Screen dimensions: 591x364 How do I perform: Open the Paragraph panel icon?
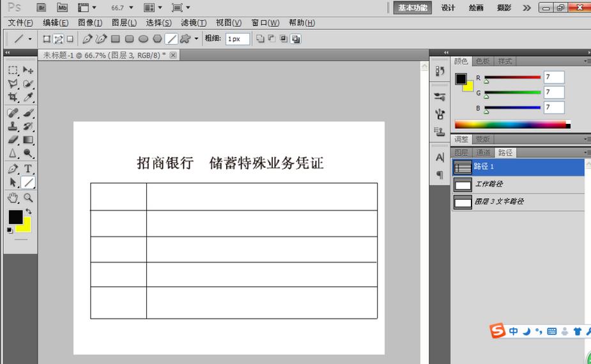tap(440, 174)
